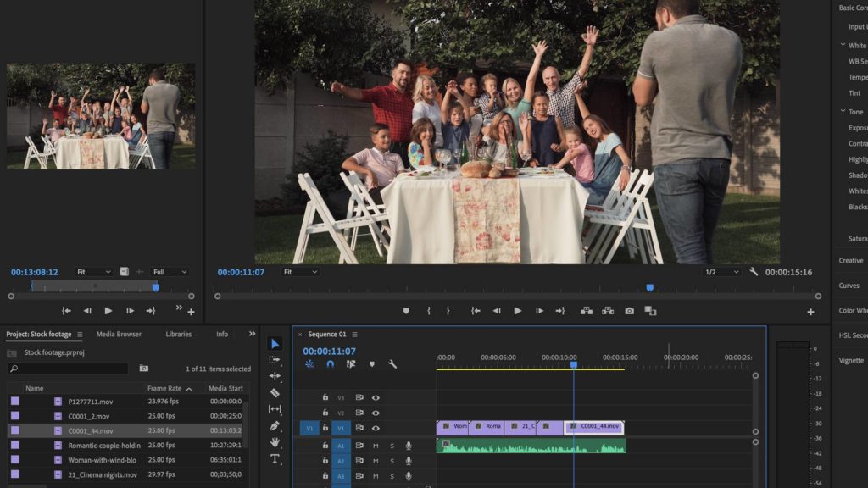
Task: Switch to the Libraries tab
Action: (178, 335)
